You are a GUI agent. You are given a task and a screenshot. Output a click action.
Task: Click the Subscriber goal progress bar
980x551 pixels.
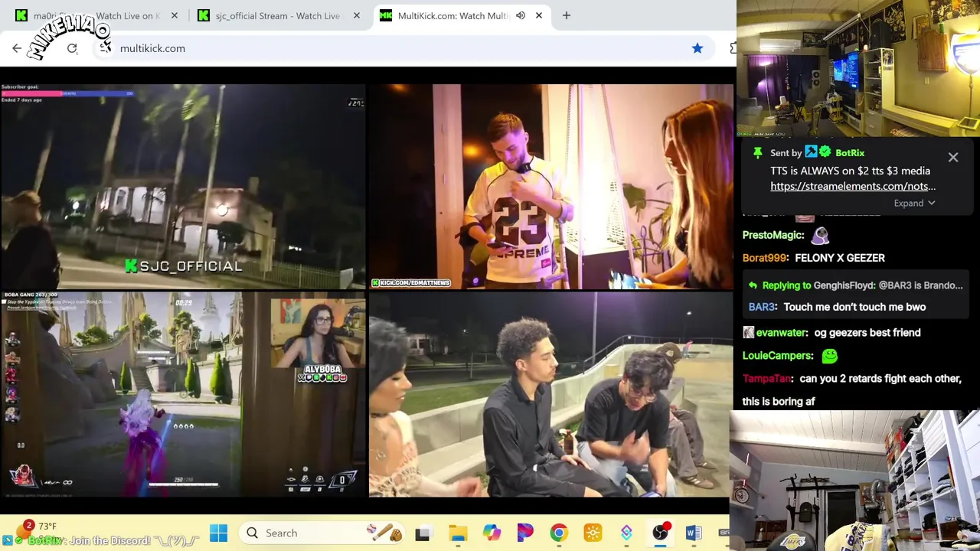pyautogui.click(x=67, y=93)
